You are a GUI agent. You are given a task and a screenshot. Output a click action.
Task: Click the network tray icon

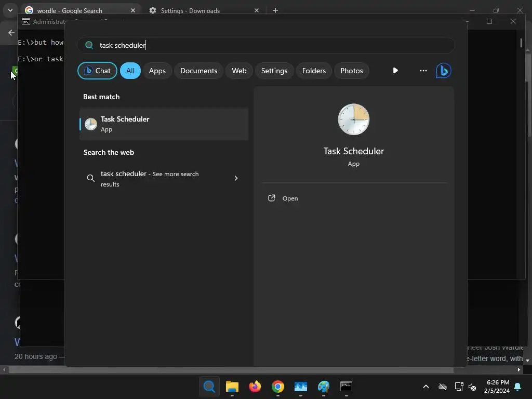tap(459, 387)
